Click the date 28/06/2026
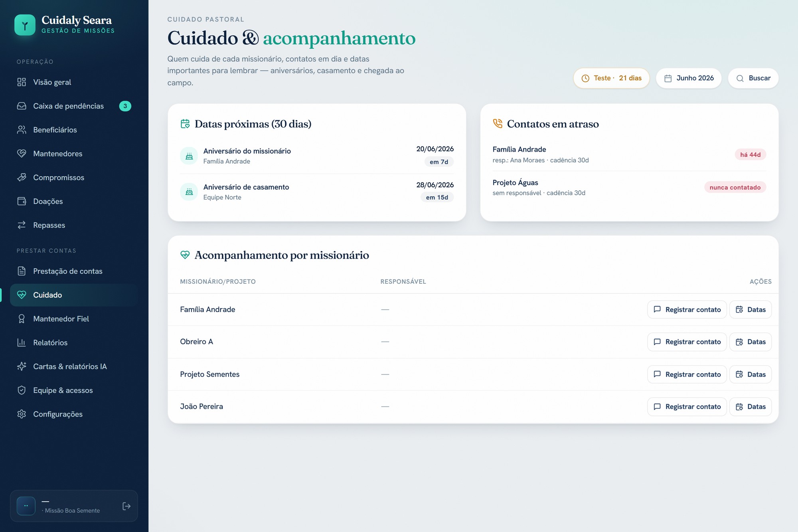 pyautogui.click(x=435, y=185)
